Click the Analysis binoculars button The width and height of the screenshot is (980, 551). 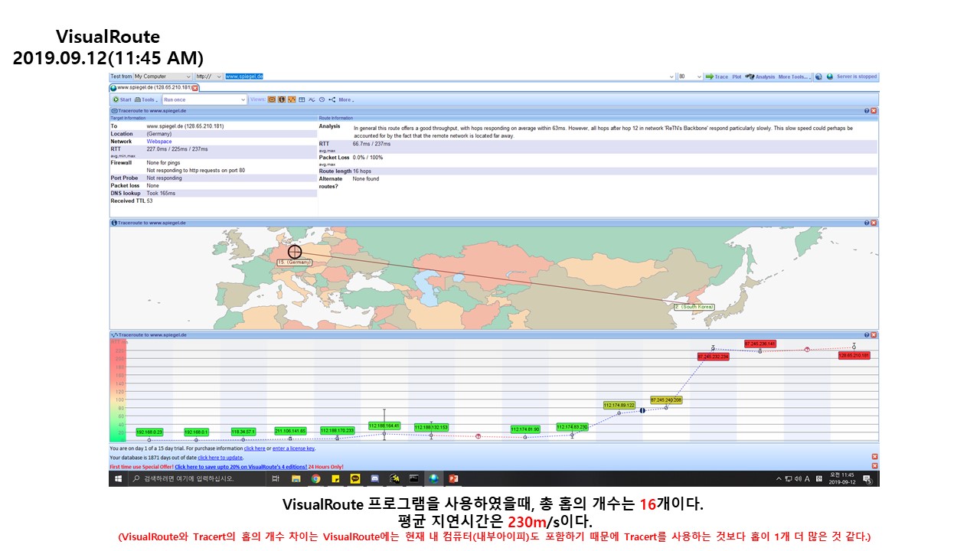pos(759,77)
